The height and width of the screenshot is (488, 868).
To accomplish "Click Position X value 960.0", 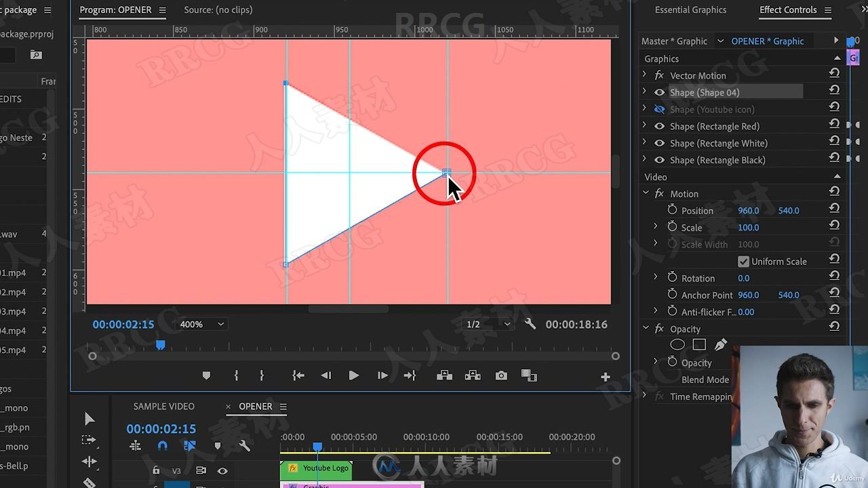I will pos(749,210).
